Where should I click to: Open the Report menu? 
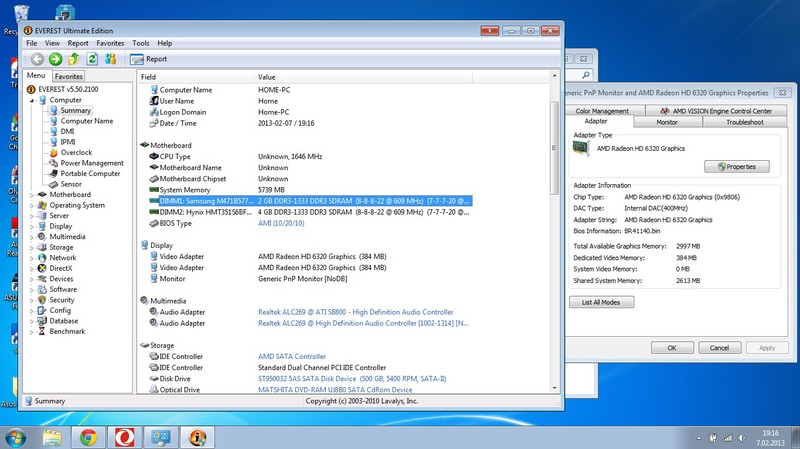pyautogui.click(x=78, y=43)
